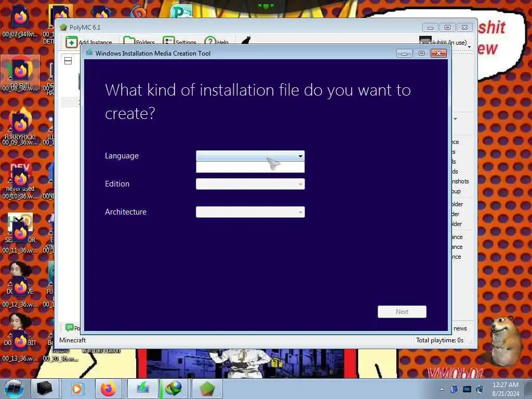Maximize the Media Creation Tool window

pos(421,54)
